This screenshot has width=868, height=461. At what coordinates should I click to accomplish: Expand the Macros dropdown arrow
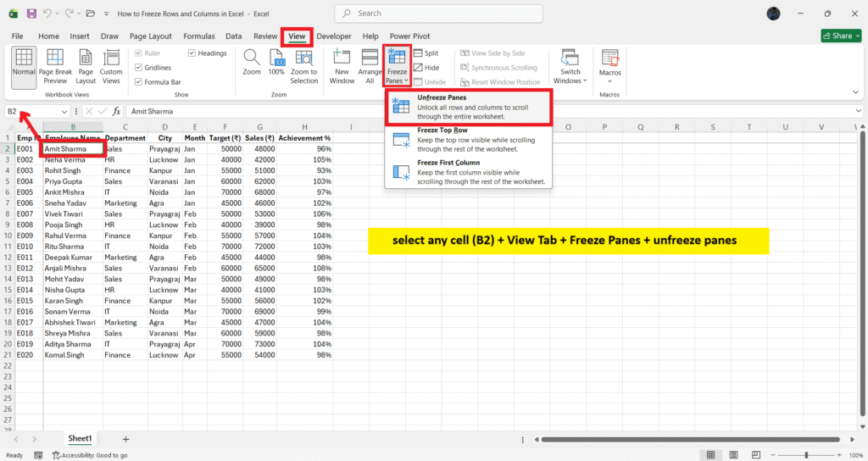[x=610, y=81]
